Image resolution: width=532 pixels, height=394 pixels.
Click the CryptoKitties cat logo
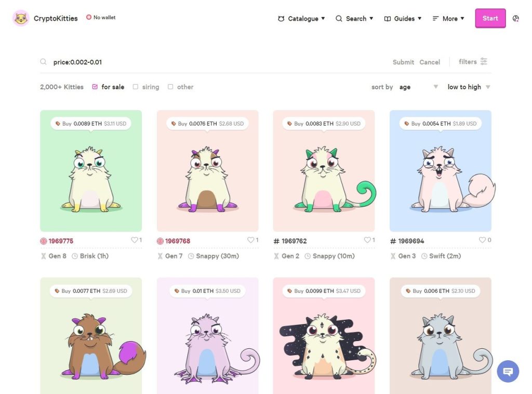point(21,18)
